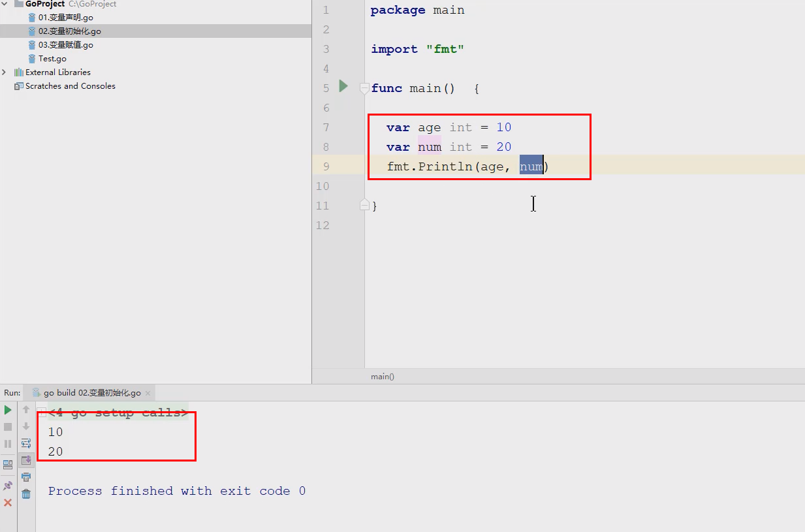805x532 pixels.
Task: Expand External Libraries node
Action: coord(5,72)
